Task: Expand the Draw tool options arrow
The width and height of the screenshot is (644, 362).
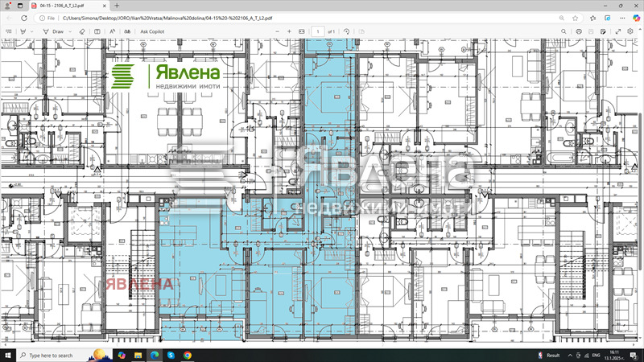Action: click(70, 31)
